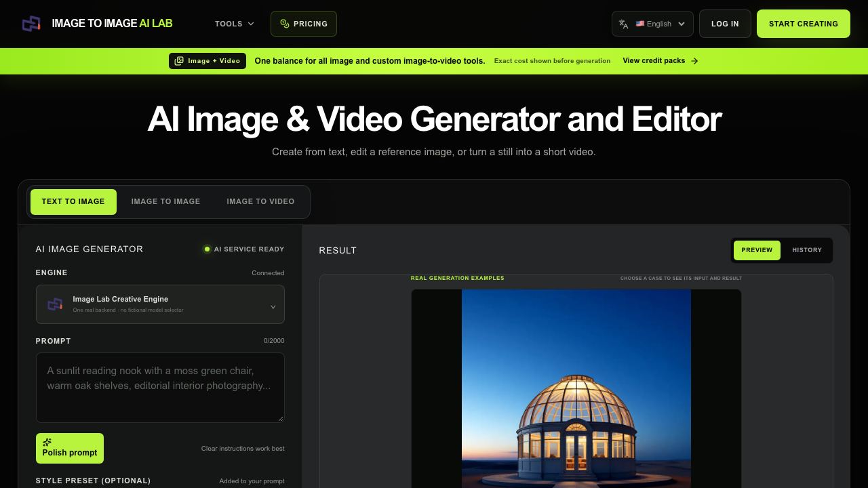868x488 pixels.
Task: Click the prompt textarea resize handle
Action: (x=280, y=418)
